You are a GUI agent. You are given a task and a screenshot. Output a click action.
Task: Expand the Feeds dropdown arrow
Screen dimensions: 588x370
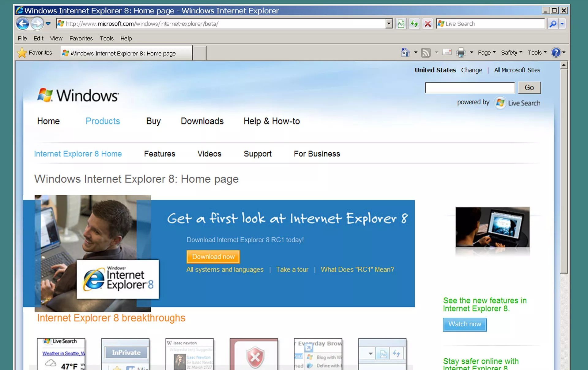436,52
